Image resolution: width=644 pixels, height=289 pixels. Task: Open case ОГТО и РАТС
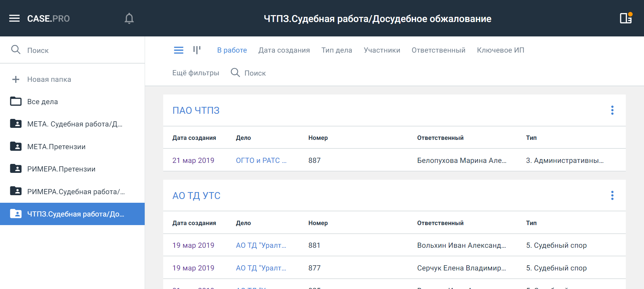coord(261,160)
